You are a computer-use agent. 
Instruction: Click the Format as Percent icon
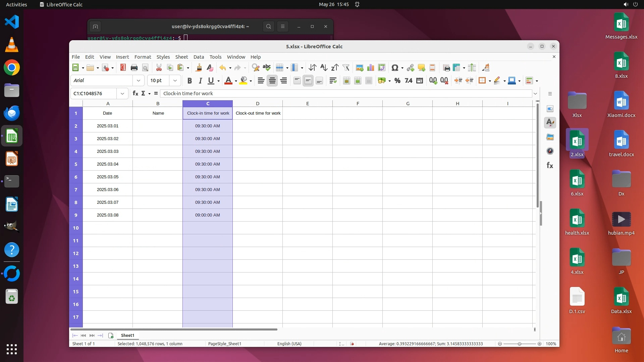coord(397,80)
